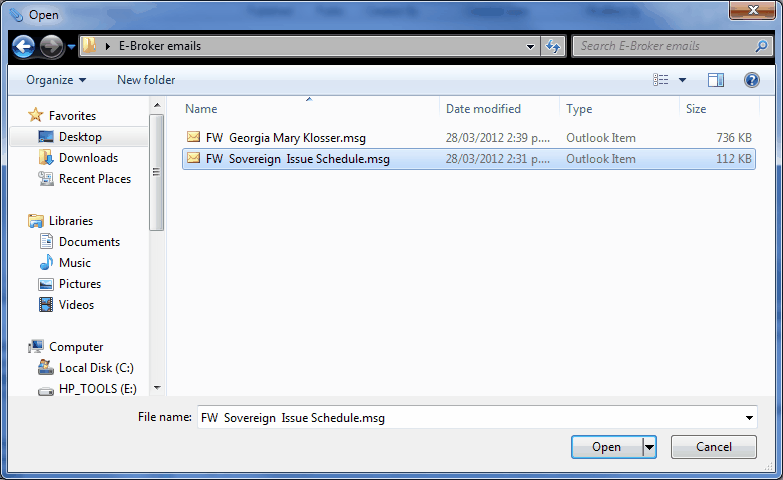Click the Favorites star icon
The image size is (783, 480).
pyautogui.click(x=35, y=115)
